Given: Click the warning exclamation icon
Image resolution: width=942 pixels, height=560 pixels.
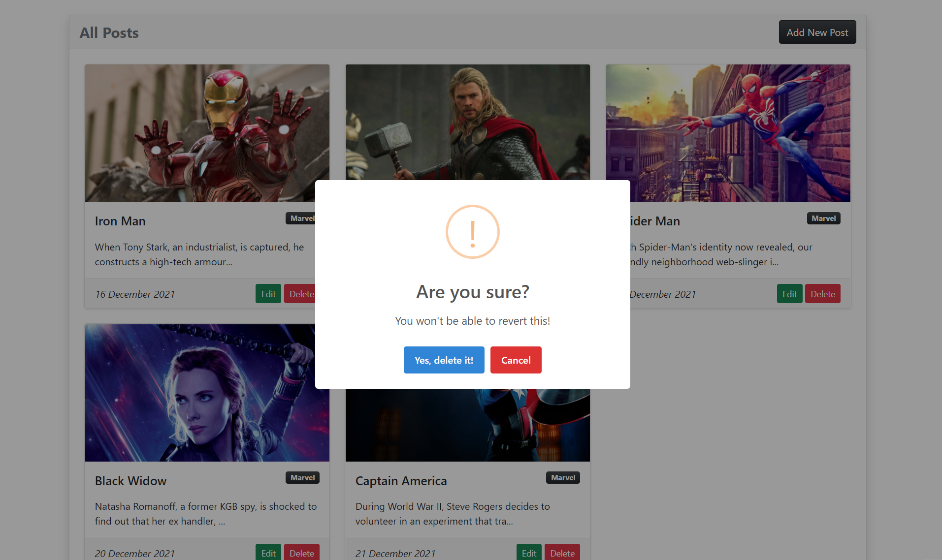Looking at the screenshot, I should coord(472,231).
